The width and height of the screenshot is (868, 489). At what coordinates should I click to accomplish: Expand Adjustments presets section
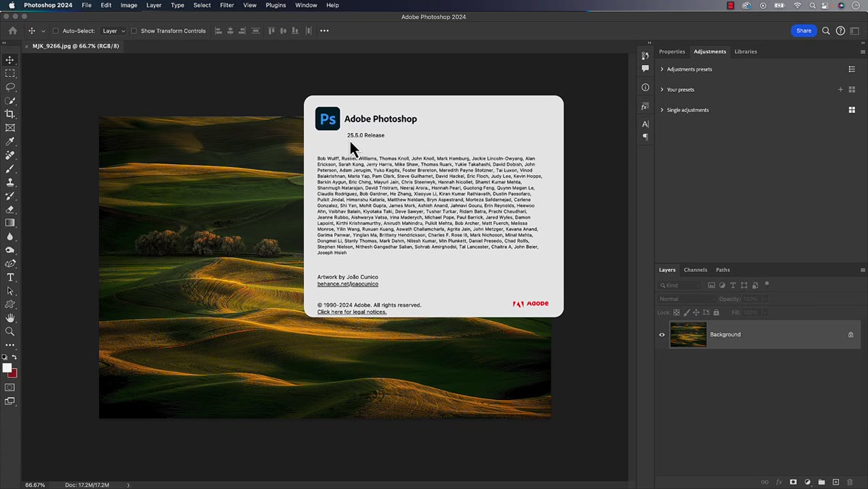pyautogui.click(x=662, y=69)
